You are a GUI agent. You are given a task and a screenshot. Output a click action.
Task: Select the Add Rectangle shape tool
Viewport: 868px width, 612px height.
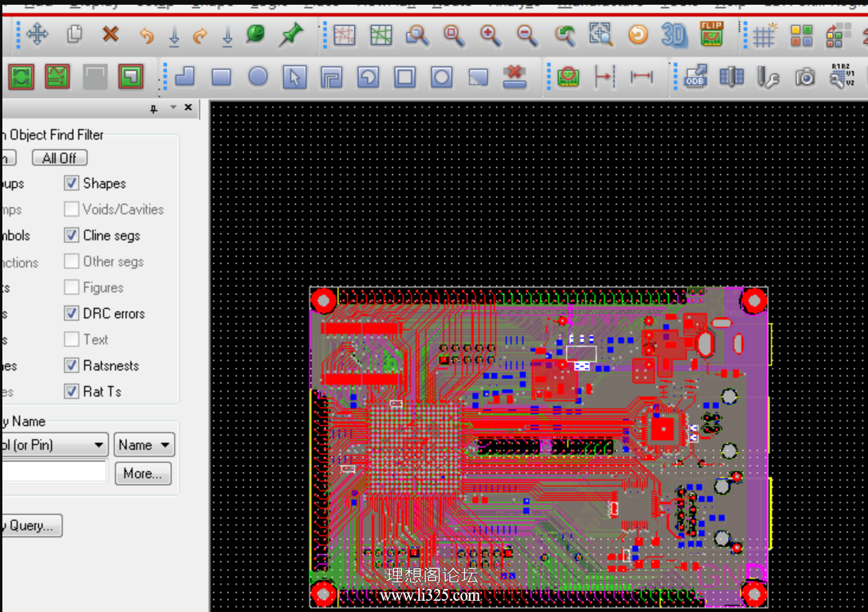click(x=221, y=77)
